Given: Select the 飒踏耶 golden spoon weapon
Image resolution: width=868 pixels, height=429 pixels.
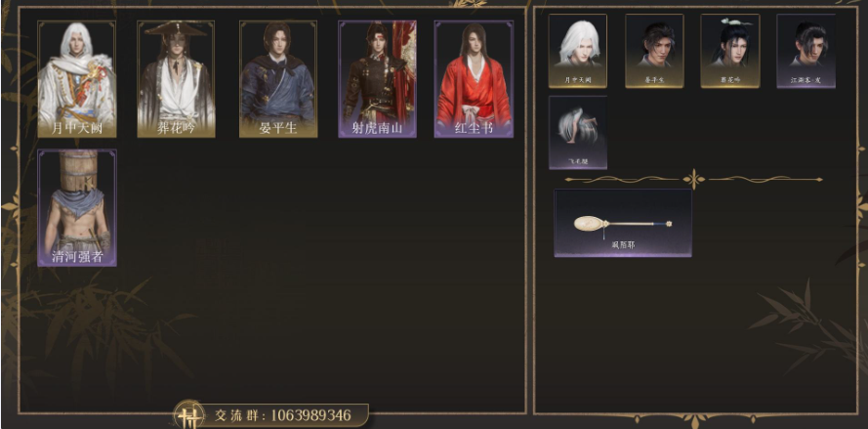Looking at the screenshot, I should coord(623,223).
